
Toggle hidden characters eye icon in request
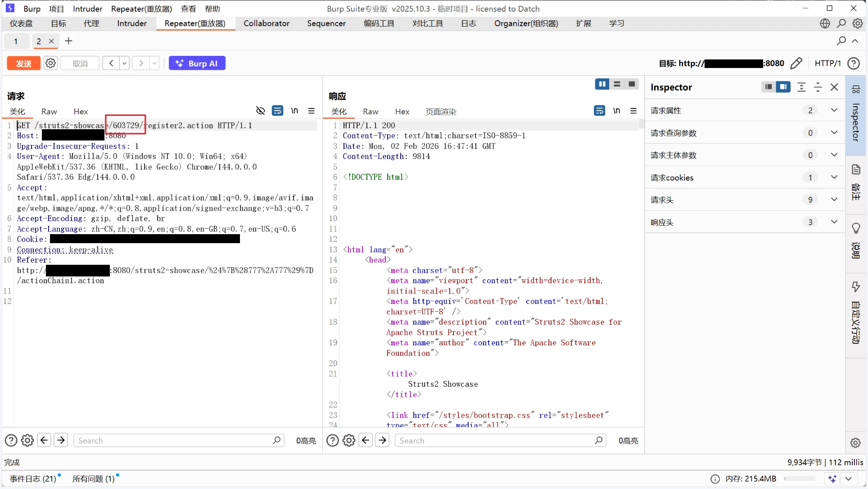pos(260,111)
